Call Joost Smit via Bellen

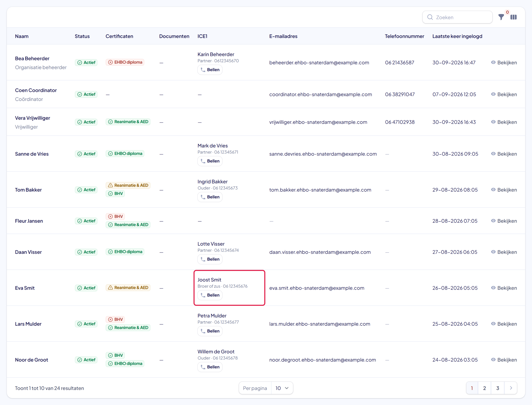point(210,295)
